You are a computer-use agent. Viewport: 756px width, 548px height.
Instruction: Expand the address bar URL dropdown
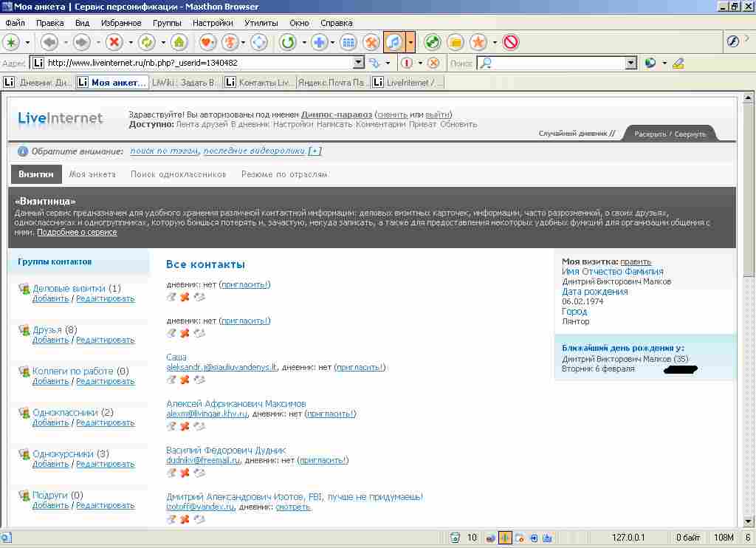[x=358, y=63]
